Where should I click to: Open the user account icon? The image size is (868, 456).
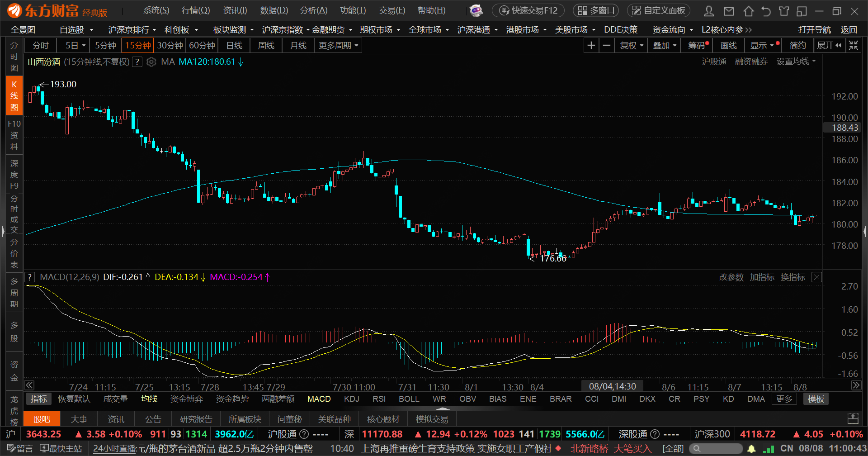click(709, 11)
